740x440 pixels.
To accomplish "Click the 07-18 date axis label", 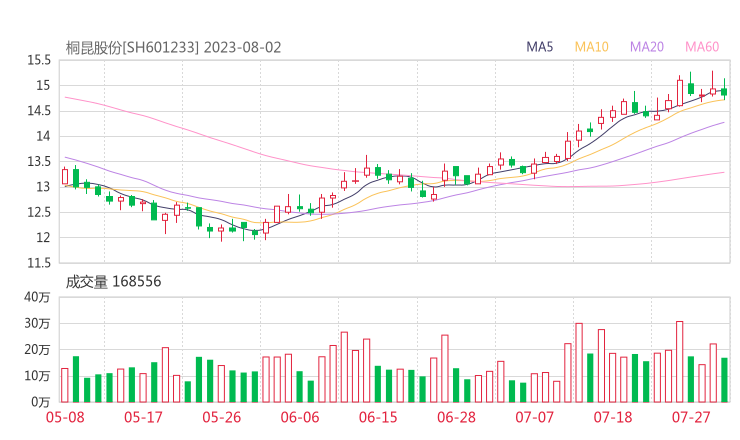I will coord(613,417).
